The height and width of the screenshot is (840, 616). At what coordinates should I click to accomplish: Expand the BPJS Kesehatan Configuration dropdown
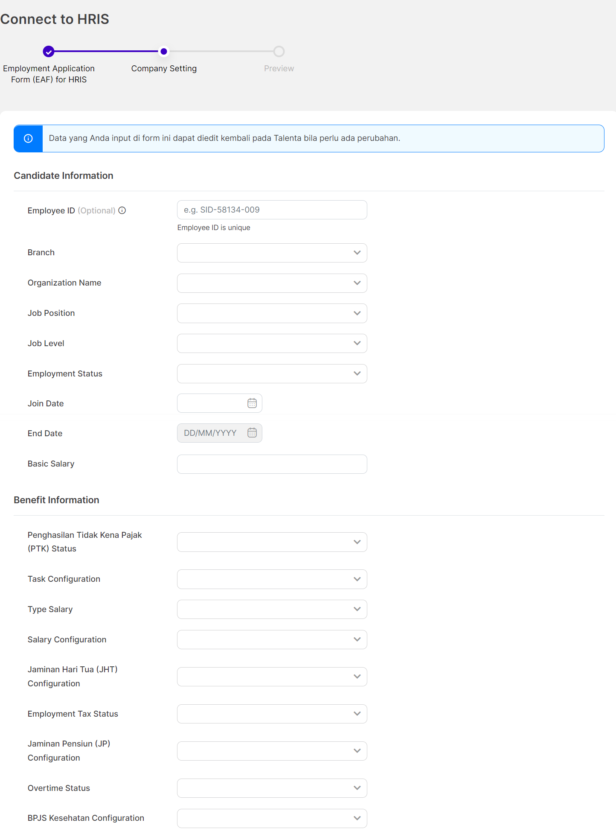(272, 818)
